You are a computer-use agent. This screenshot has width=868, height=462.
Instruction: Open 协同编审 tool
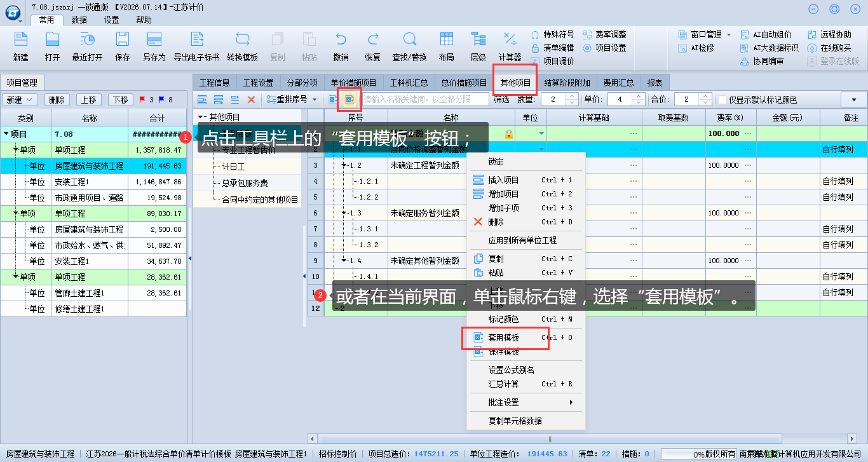point(763,61)
